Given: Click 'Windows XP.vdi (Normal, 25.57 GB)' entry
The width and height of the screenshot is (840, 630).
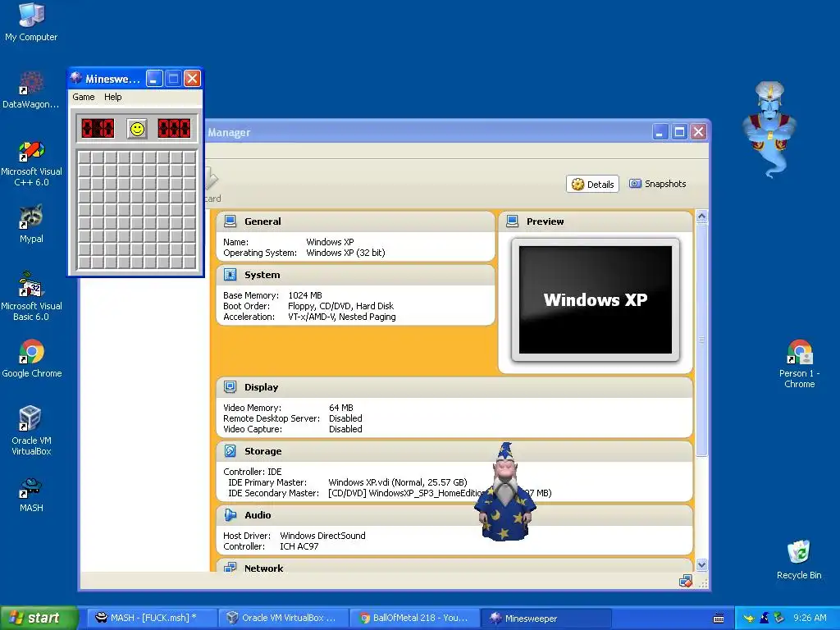Looking at the screenshot, I should pyautogui.click(x=398, y=482).
